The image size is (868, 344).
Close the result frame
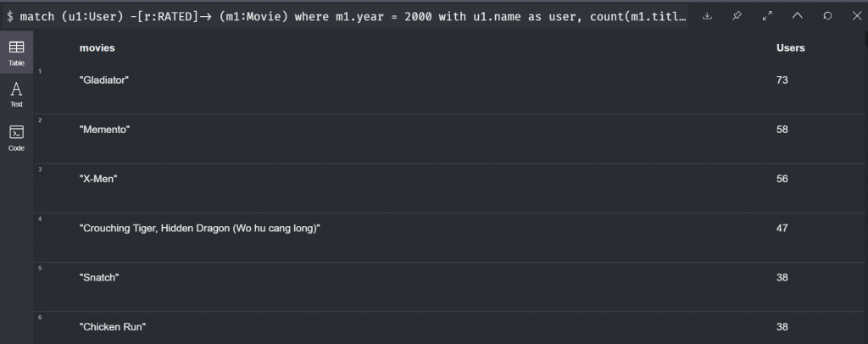point(855,15)
